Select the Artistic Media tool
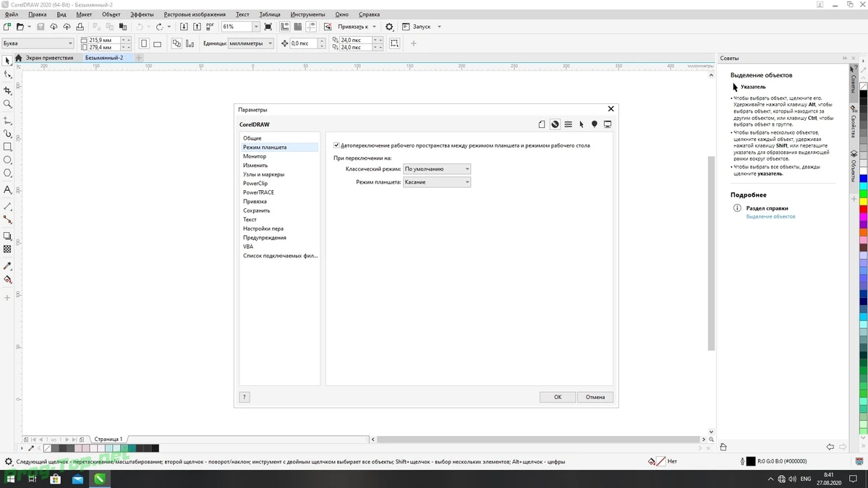This screenshot has width=868, height=488. [x=7, y=134]
